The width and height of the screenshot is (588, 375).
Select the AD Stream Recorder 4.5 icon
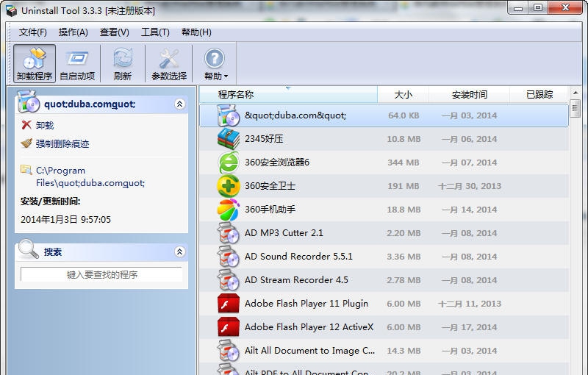click(229, 280)
